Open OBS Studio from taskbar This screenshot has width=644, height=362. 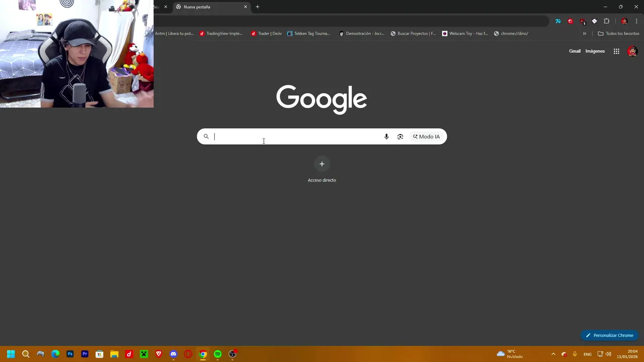(x=232, y=354)
